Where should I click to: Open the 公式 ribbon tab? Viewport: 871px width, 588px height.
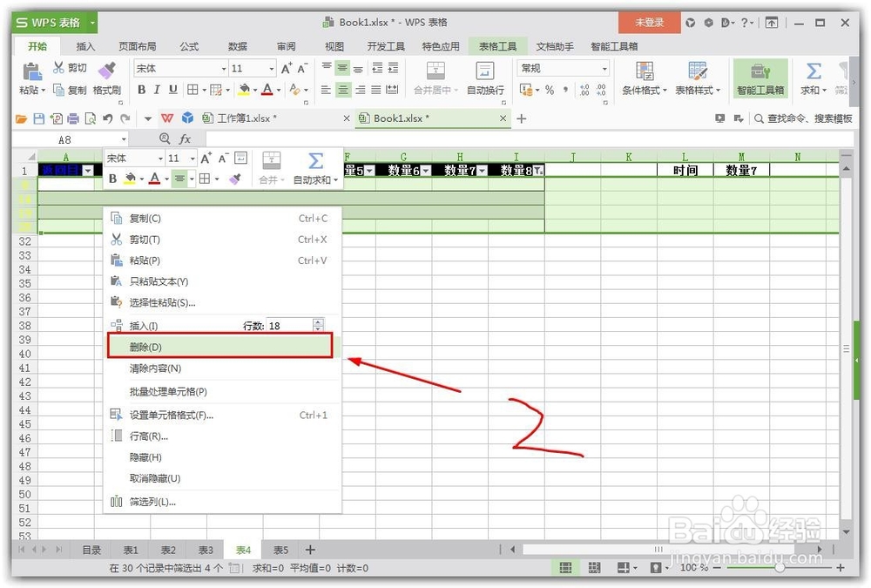click(x=189, y=46)
